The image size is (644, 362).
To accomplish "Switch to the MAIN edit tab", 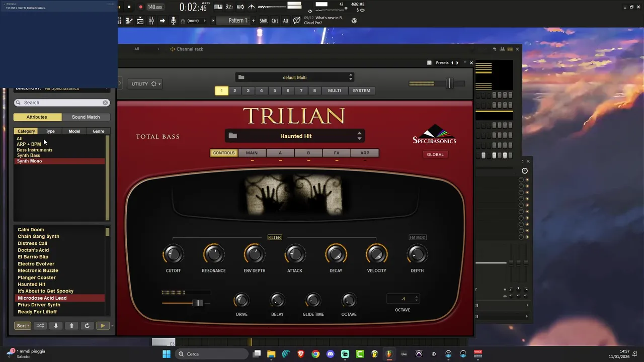I will click(x=252, y=153).
